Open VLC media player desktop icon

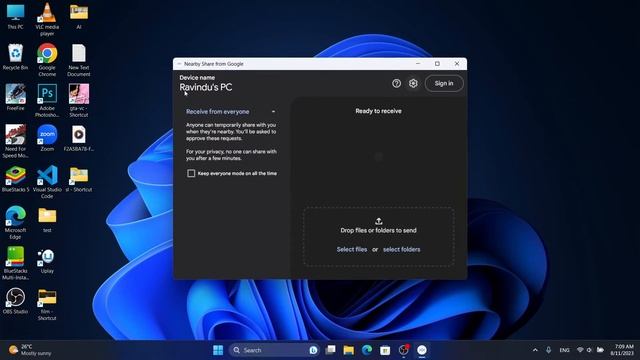47,19
